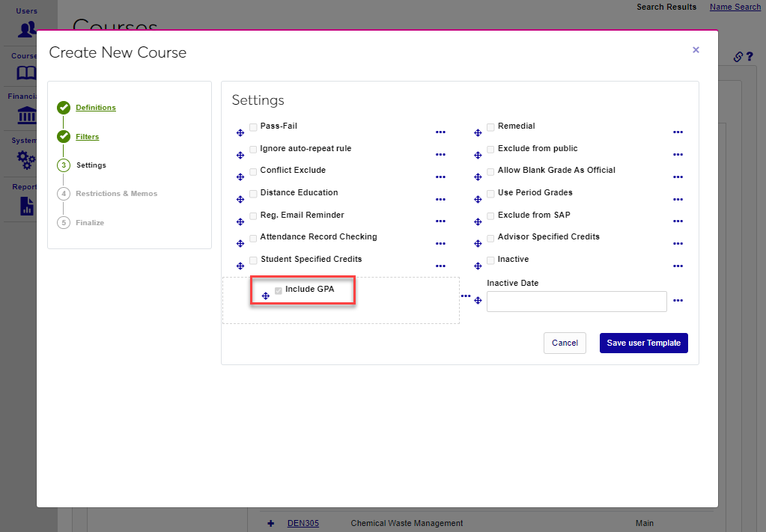Click the drag handle next to Conflict Exclude
The image size is (766, 532).
click(240, 177)
